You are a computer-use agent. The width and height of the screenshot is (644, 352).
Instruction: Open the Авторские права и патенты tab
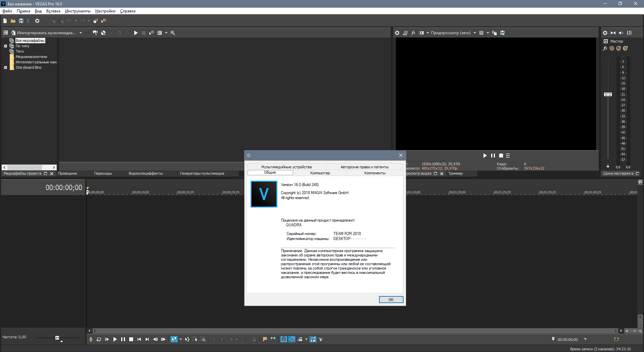point(364,167)
